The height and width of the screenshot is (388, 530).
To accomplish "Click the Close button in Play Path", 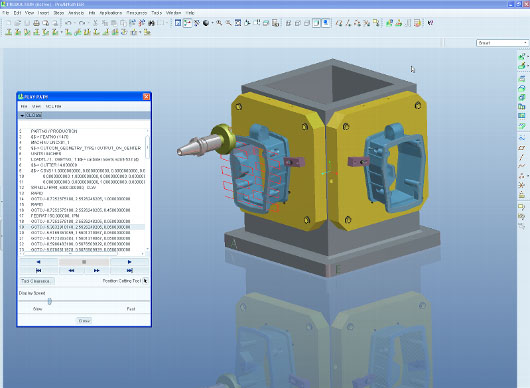I will tap(84, 321).
